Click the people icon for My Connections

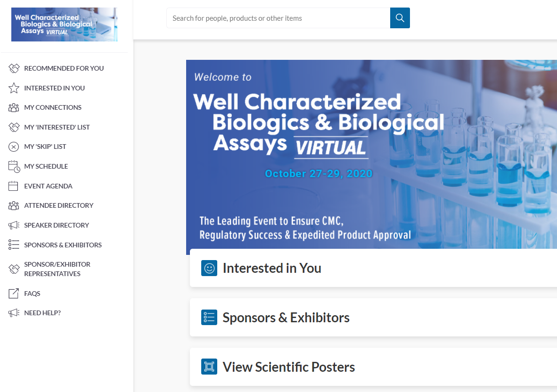pyautogui.click(x=14, y=107)
